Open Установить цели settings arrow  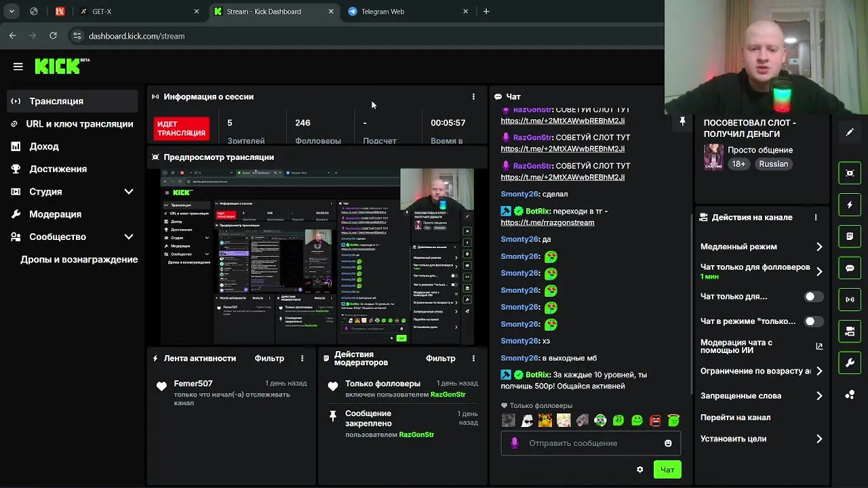[819, 439]
